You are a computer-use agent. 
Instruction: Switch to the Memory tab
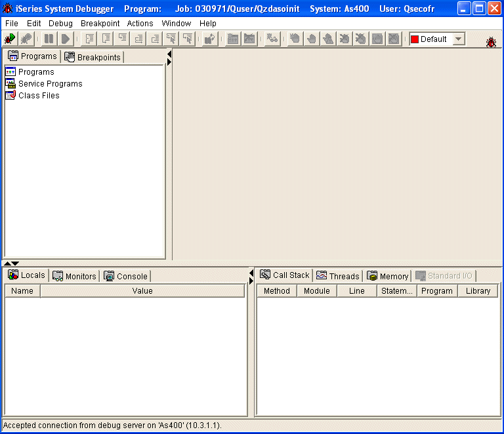(387, 276)
